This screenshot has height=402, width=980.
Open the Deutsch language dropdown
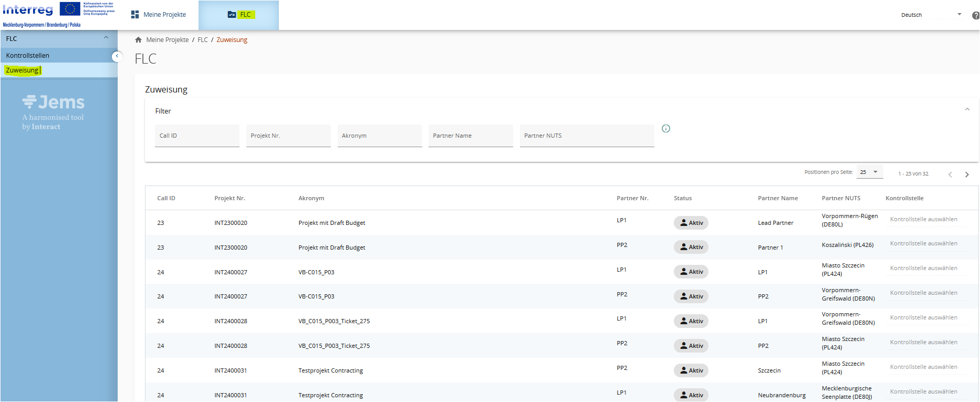pyautogui.click(x=931, y=15)
